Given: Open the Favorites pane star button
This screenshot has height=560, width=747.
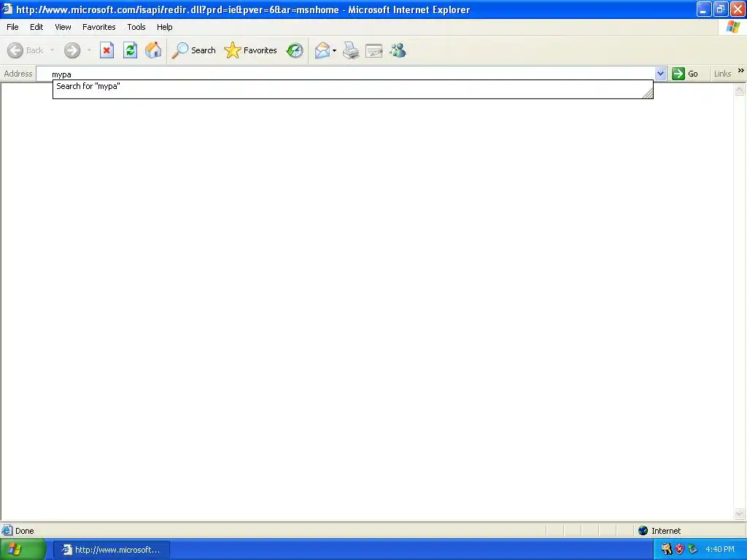Looking at the screenshot, I should (x=251, y=50).
